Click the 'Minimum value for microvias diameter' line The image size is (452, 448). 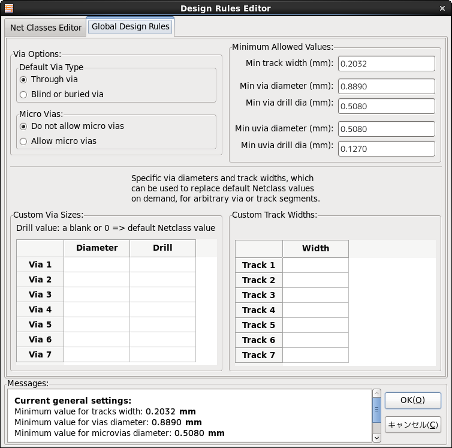click(119, 433)
